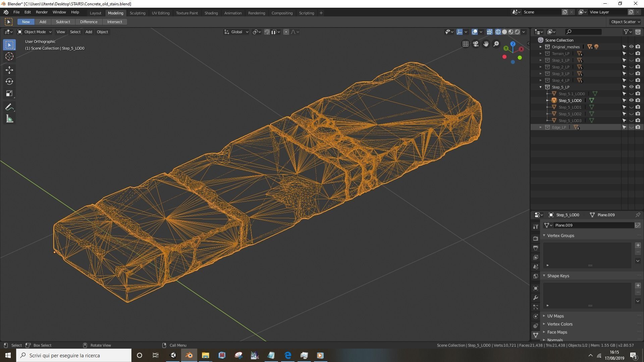Select the 3D Cursor tool

coord(9,56)
